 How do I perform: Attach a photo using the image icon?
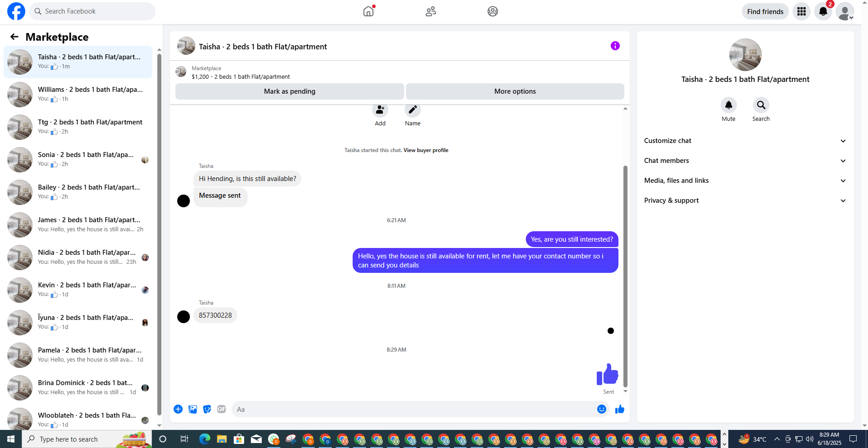tap(193, 409)
